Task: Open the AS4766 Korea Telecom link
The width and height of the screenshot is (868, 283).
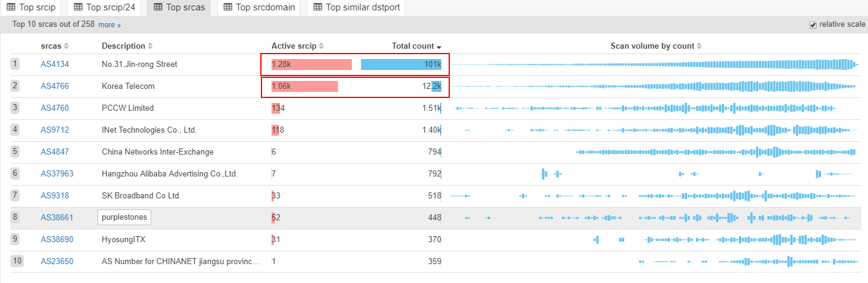Action: [x=54, y=86]
